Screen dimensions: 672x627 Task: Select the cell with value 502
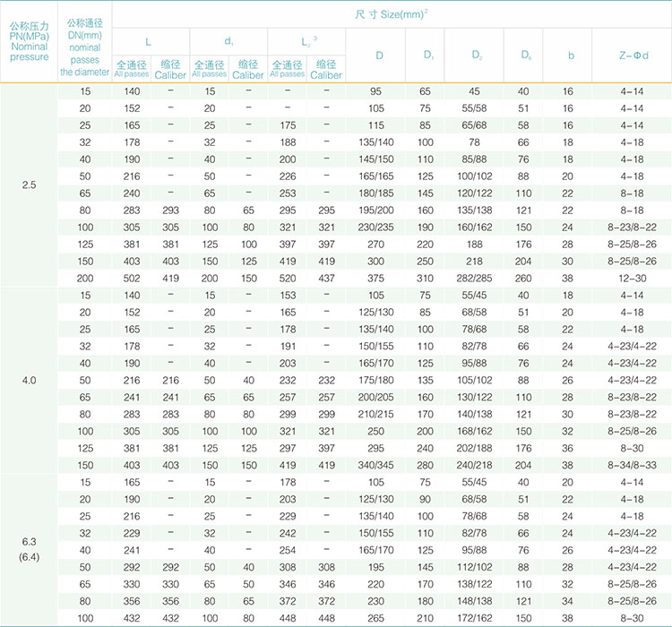pyautogui.click(x=132, y=279)
